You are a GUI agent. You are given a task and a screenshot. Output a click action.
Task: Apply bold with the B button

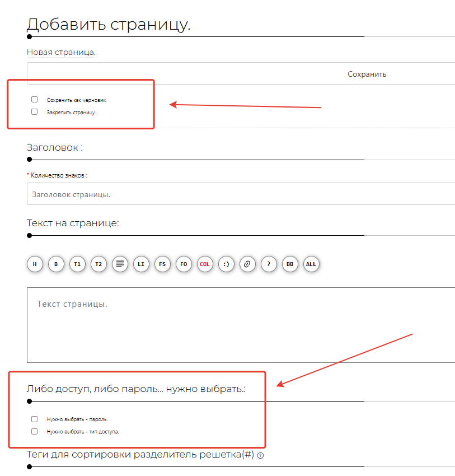click(56, 264)
